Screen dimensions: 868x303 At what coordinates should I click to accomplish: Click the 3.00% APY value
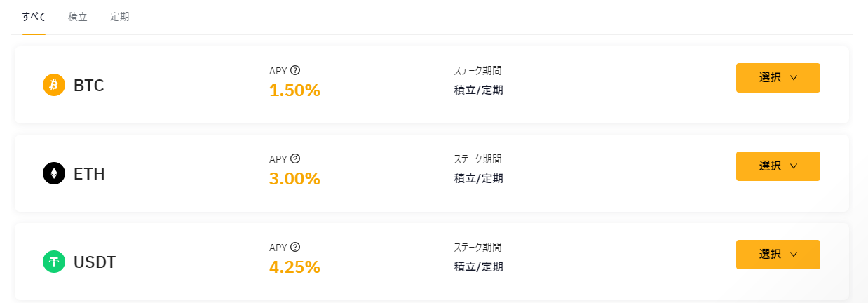(x=294, y=179)
